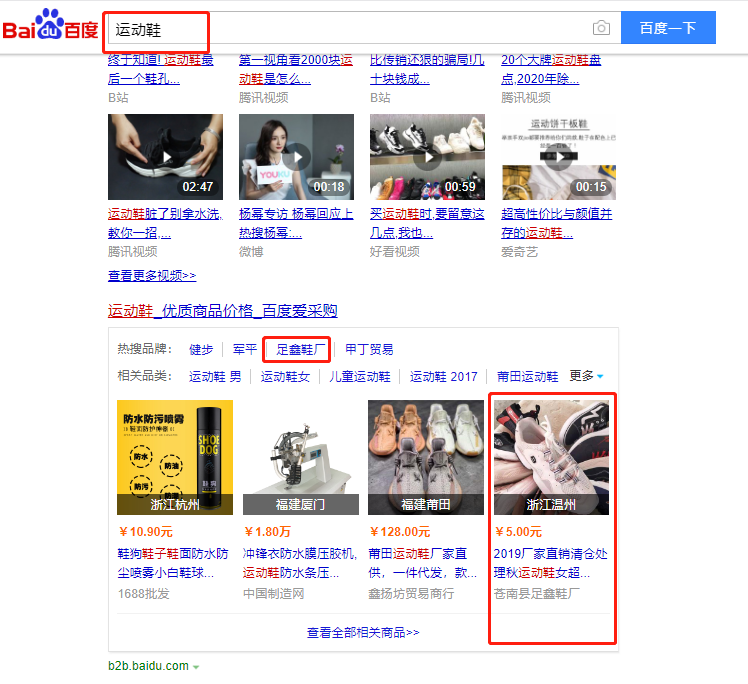Viewport: 748px width, 684px height.
Task: Open product 2019厂家直销清仓处理
Action: click(551, 563)
